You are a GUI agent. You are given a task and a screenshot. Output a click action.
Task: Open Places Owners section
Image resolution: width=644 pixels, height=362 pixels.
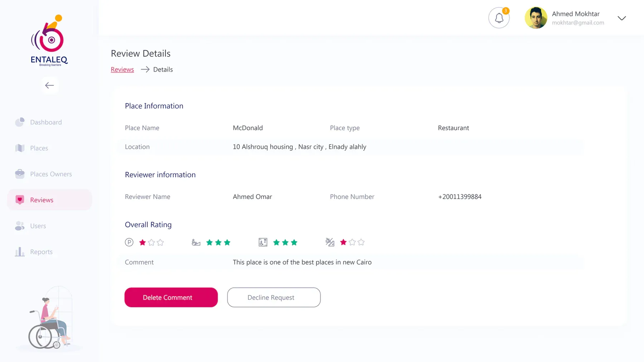tap(51, 174)
